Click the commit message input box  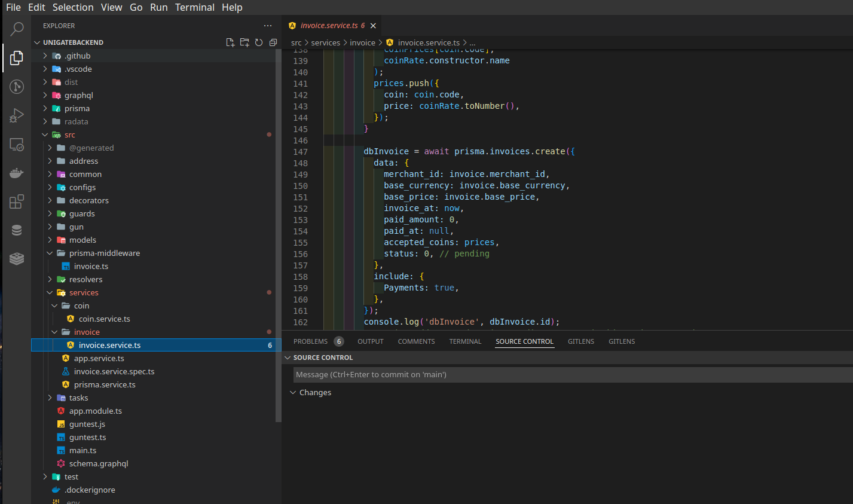[573, 375]
